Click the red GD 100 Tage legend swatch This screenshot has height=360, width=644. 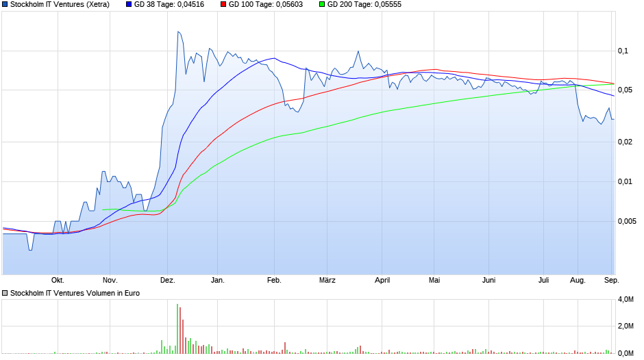(223, 5)
